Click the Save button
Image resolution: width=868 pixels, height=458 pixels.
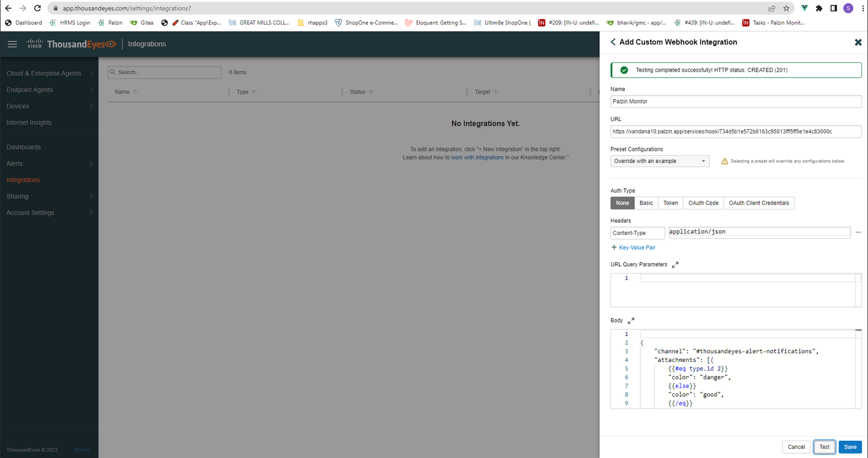[850, 447]
